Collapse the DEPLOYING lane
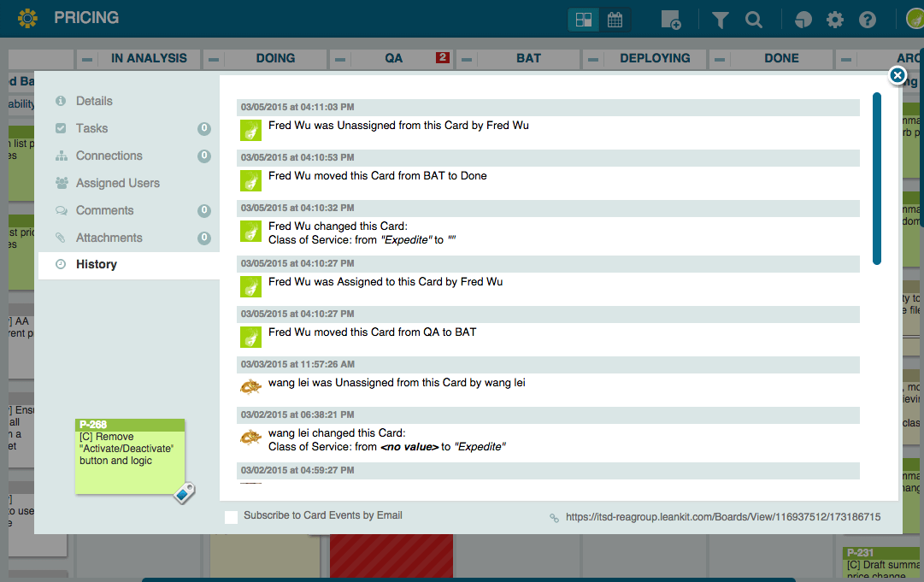 tap(594, 59)
